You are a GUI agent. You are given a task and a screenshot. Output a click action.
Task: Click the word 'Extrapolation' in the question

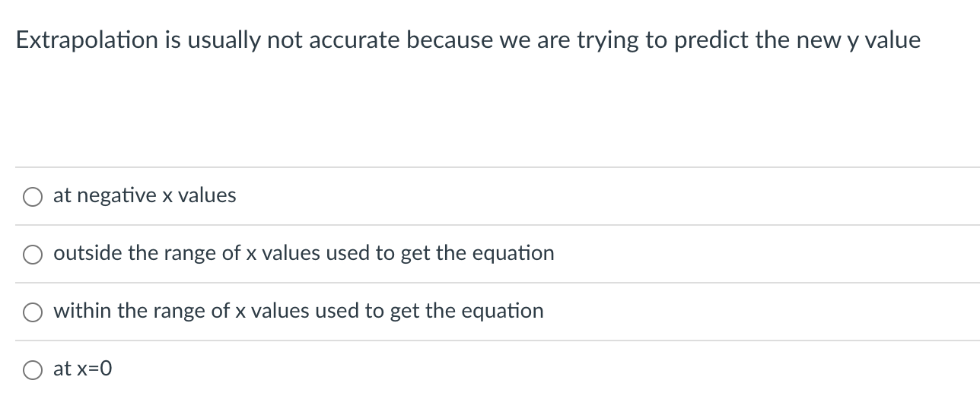pos(87,40)
